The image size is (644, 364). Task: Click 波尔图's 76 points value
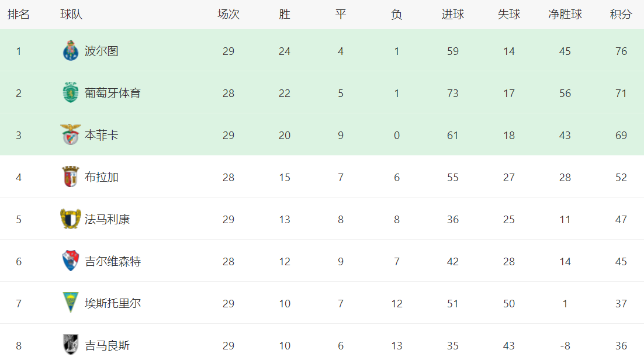click(x=621, y=51)
